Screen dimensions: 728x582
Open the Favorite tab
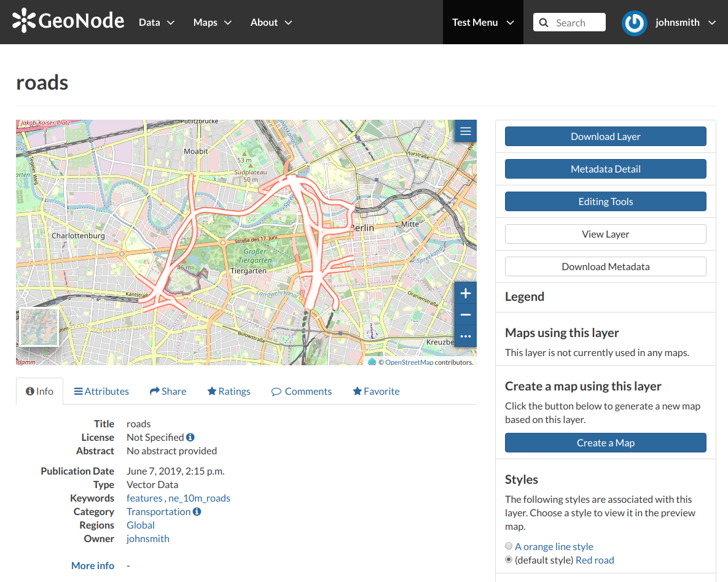pos(376,391)
